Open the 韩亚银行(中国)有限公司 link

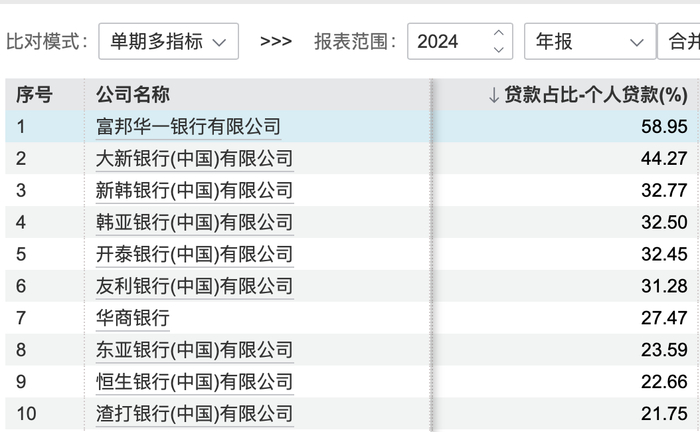195,222
